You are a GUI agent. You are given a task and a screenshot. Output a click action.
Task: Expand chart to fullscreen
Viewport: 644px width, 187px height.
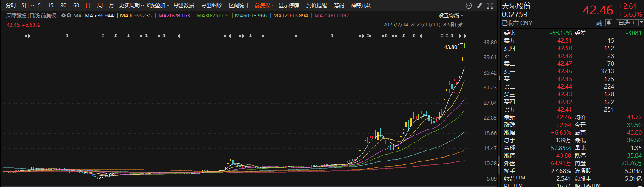point(490,6)
